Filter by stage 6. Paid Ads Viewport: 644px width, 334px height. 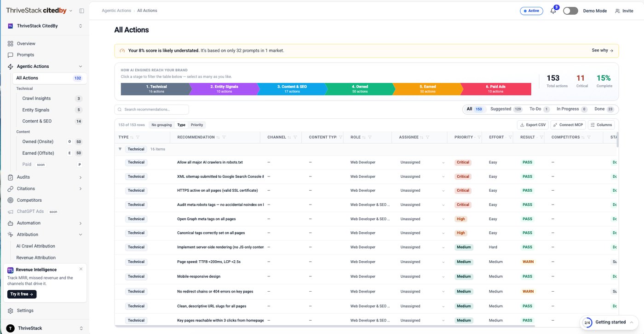(496, 89)
